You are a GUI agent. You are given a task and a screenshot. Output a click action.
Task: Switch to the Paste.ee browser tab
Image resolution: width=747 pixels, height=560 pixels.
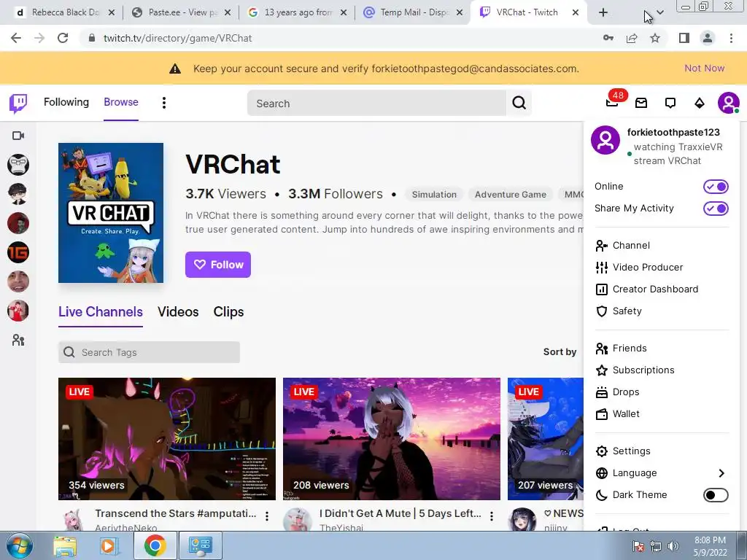(x=180, y=12)
